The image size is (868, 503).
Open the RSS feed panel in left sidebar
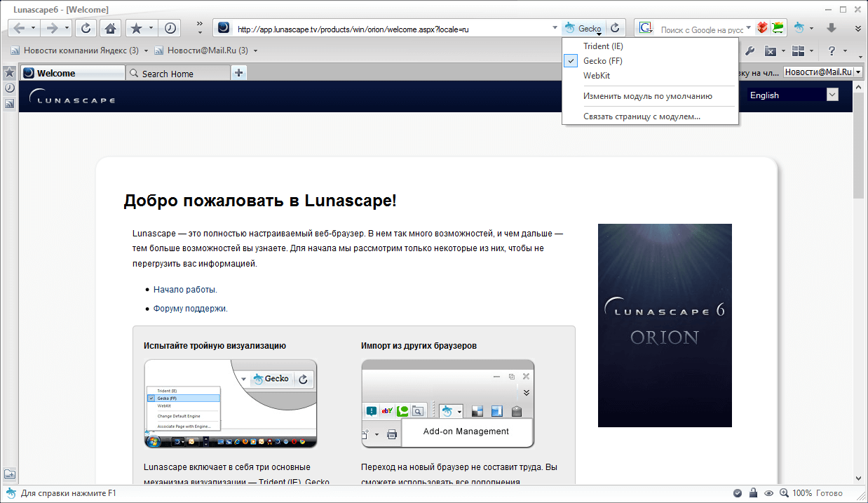click(x=10, y=103)
